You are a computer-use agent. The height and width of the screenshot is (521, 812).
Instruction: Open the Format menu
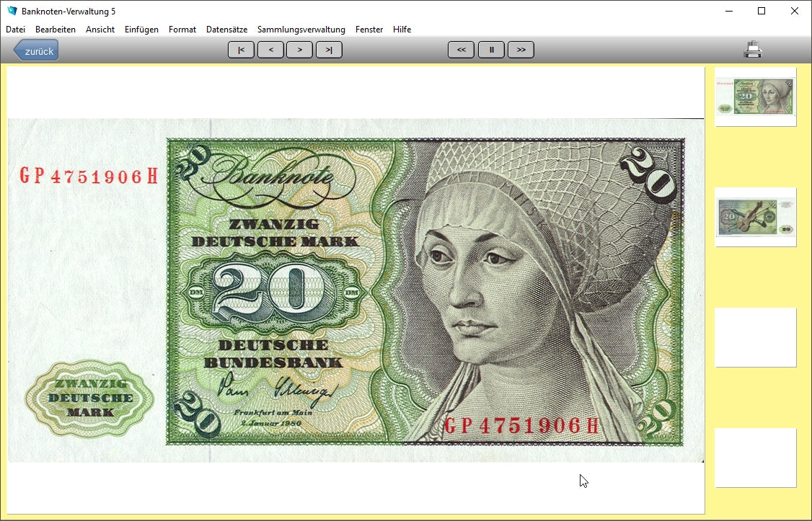(x=182, y=30)
